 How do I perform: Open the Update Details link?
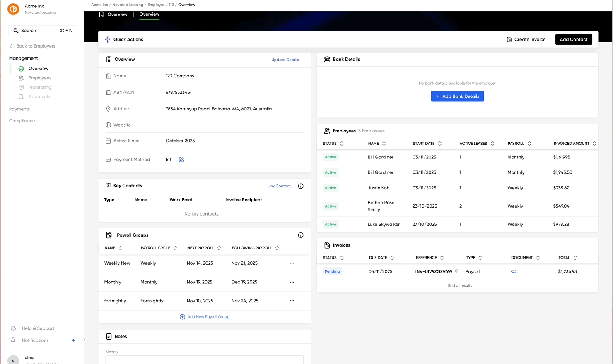pos(285,60)
